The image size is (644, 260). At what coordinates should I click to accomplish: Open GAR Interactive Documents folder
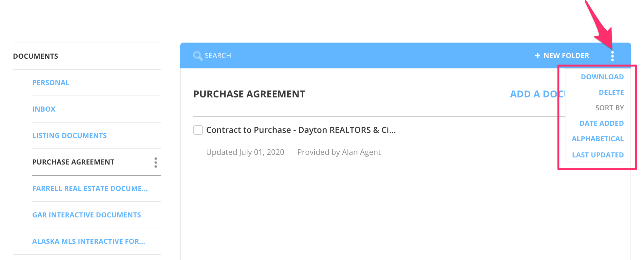(87, 215)
